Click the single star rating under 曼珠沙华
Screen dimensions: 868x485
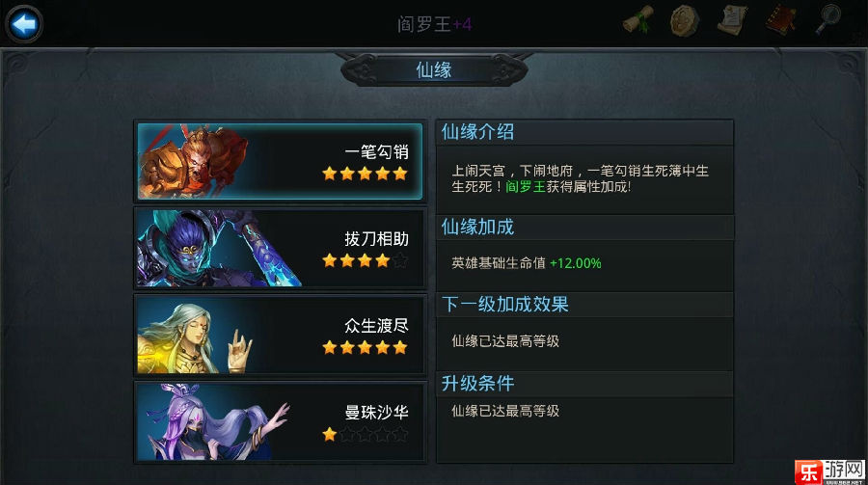(330, 434)
